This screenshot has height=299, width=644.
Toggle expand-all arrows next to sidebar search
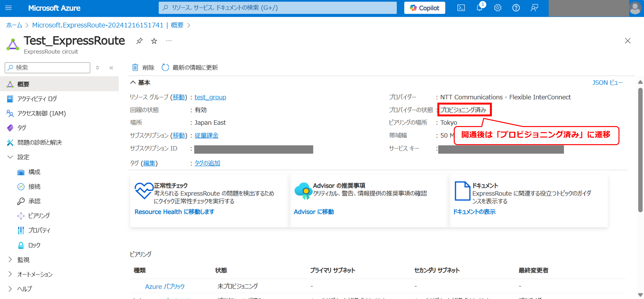point(97,68)
